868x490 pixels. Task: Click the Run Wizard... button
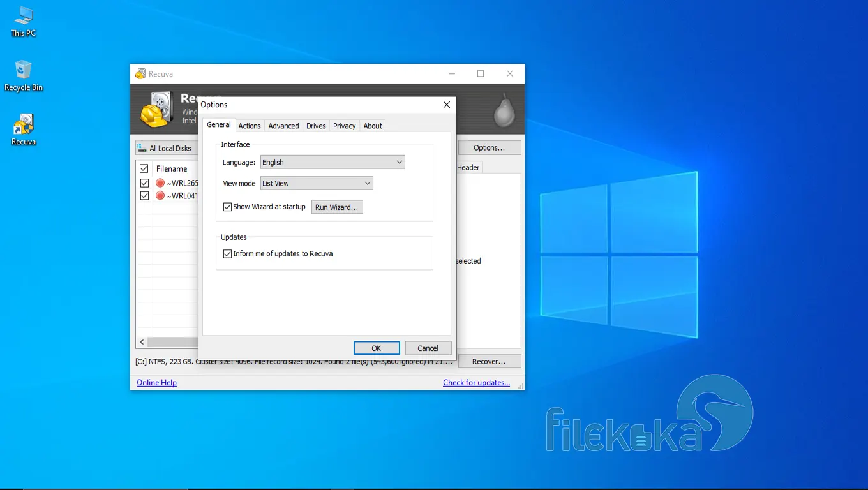[337, 207]
